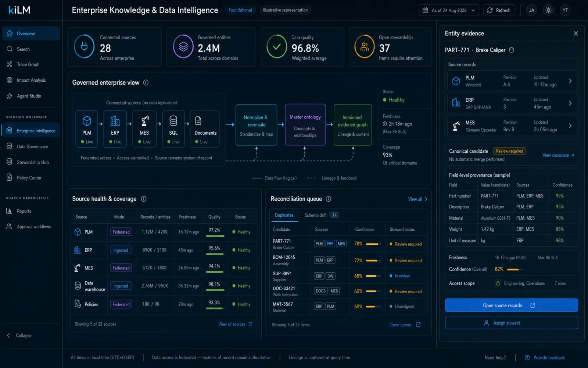Open the Overview home icon

coord(10,33)
